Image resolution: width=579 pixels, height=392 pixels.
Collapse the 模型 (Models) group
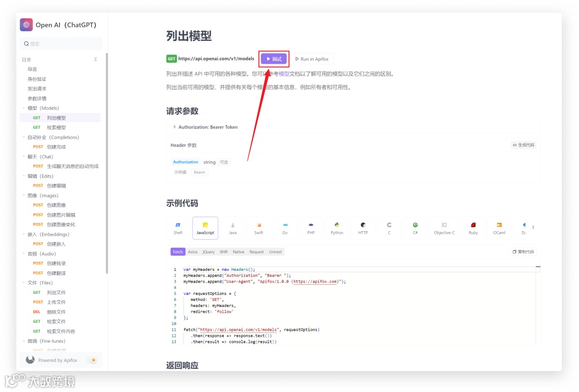click(x=24, y=108)
